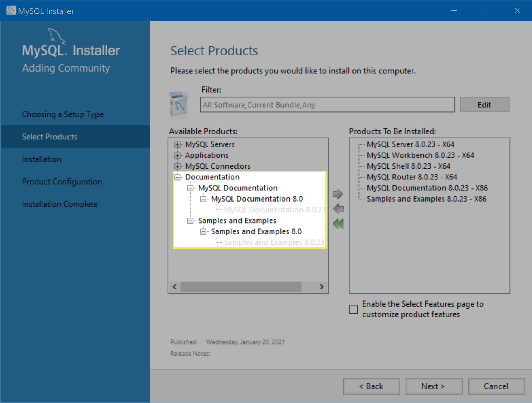This screenshot has height=403, width=532.
Task: Close the MySQL Installer window
Action: pyautogui.click(x=517, y=10)
